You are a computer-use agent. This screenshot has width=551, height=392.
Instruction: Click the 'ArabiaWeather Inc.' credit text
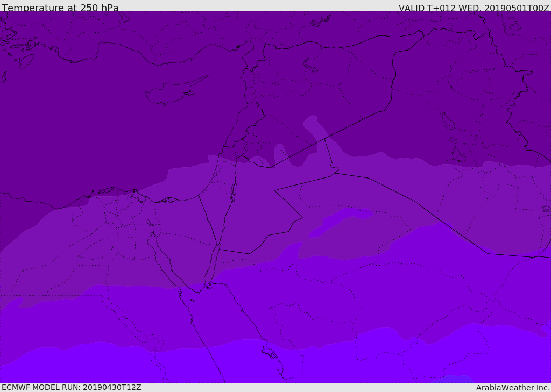[x=513, y=388]
